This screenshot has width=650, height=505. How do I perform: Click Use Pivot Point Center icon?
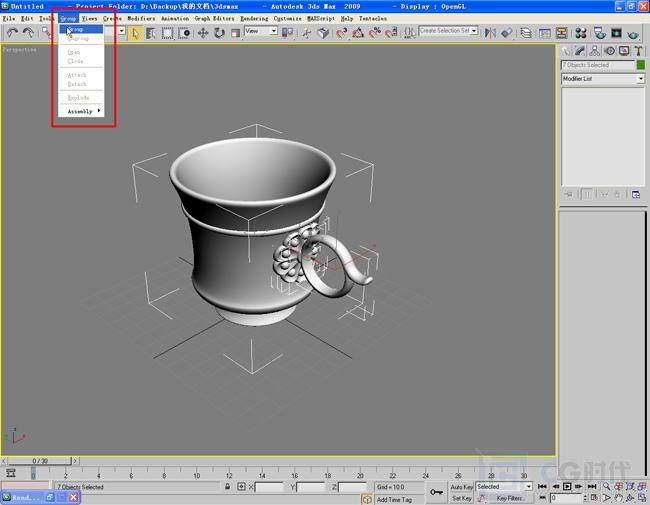point(287,33)
